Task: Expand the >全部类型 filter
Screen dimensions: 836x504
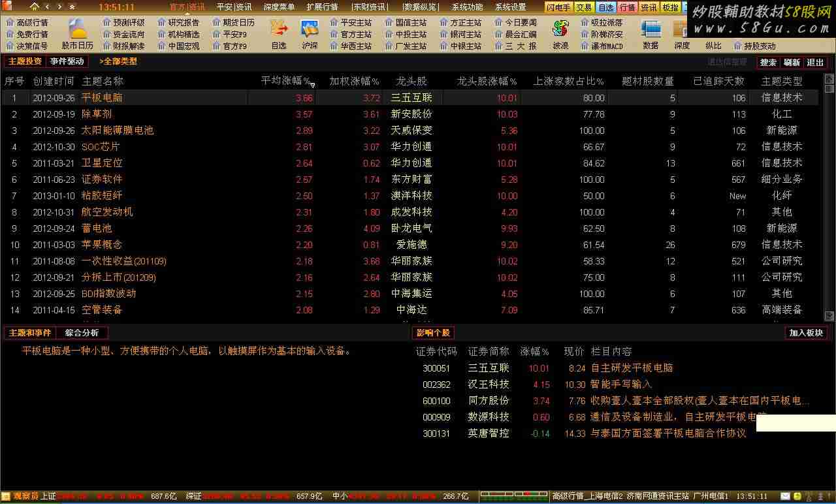Action: pos(118,61)
